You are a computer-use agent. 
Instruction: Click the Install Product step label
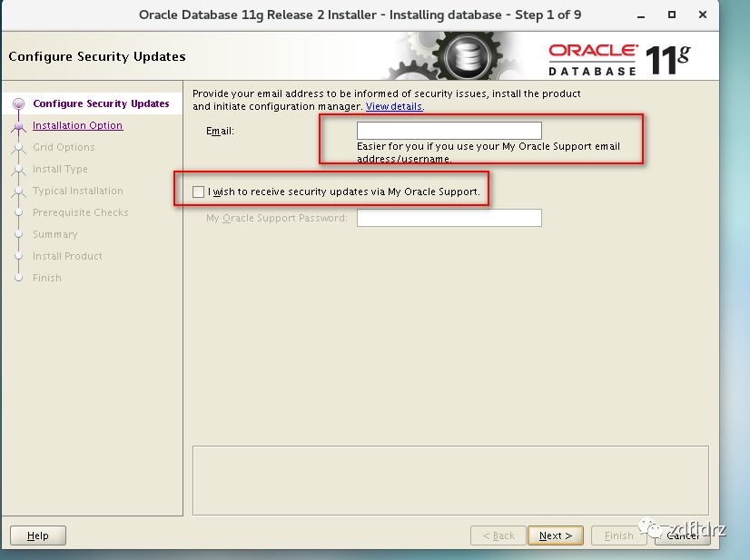pos(67,256)
